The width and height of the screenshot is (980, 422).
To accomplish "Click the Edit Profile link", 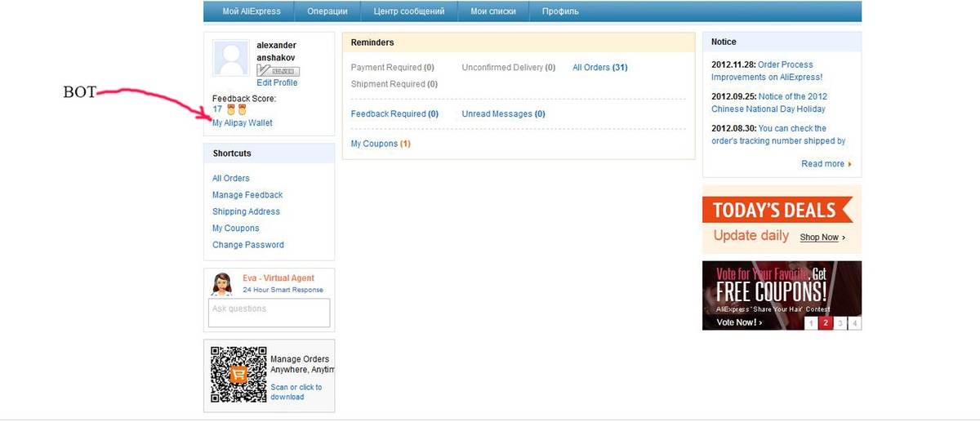I will pos(277,82).
